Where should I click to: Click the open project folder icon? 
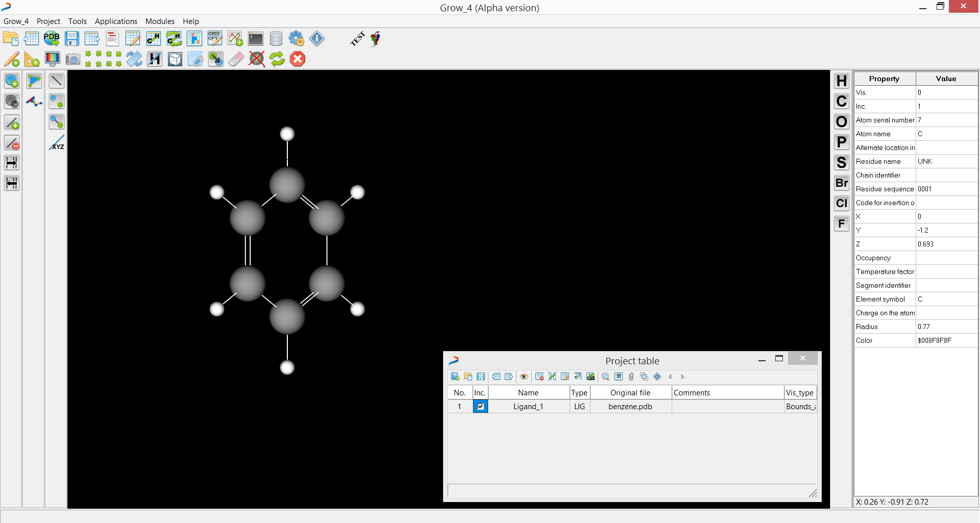click(x=11, y=38)
